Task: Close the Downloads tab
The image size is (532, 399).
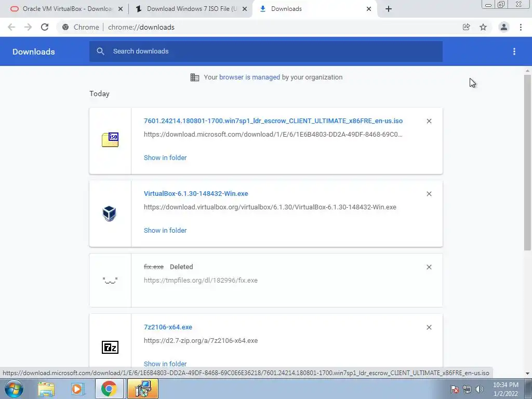Action: click(369, 9)
